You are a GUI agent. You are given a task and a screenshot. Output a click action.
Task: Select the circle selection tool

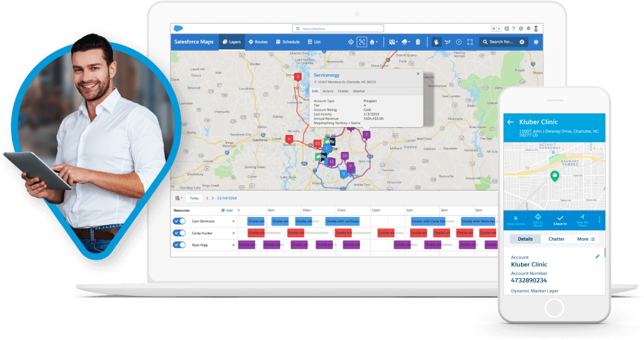458,42
